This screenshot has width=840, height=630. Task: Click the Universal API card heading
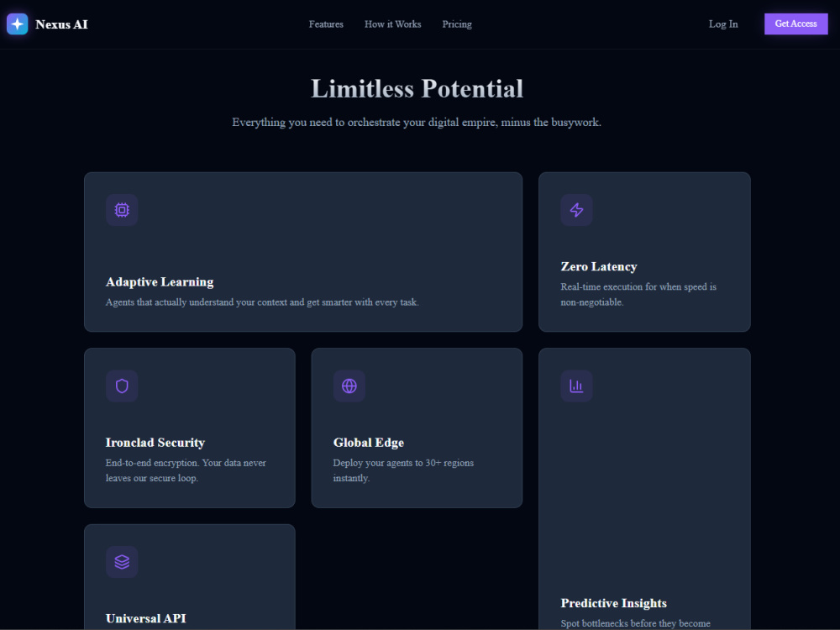(145, 618)
